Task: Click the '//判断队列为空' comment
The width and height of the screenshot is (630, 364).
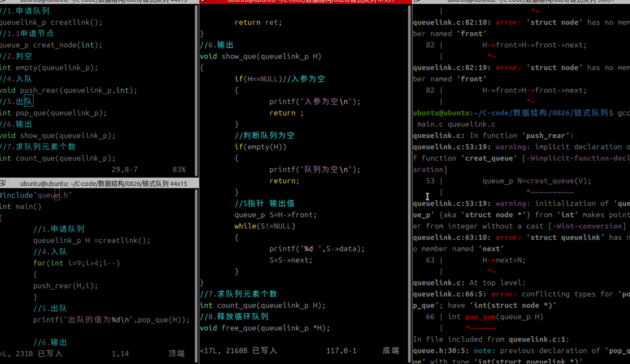Action: pyautogui.click(x=264, y=136)
